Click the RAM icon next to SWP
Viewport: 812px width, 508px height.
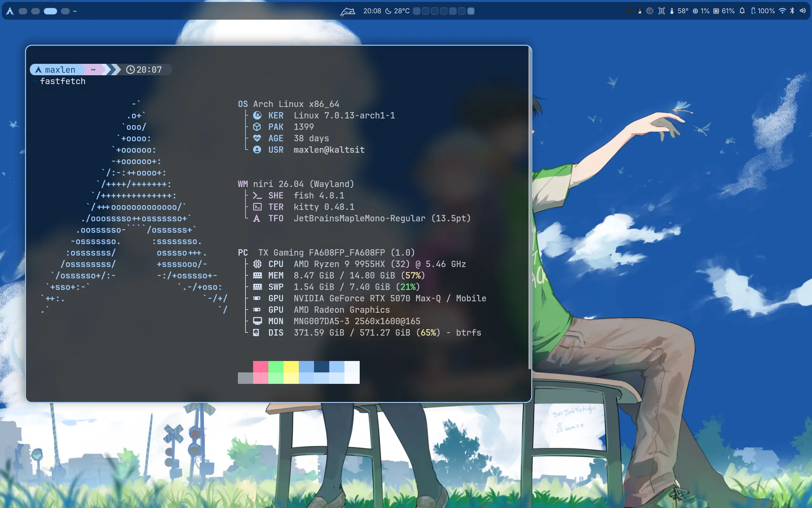tap(257, 287)
